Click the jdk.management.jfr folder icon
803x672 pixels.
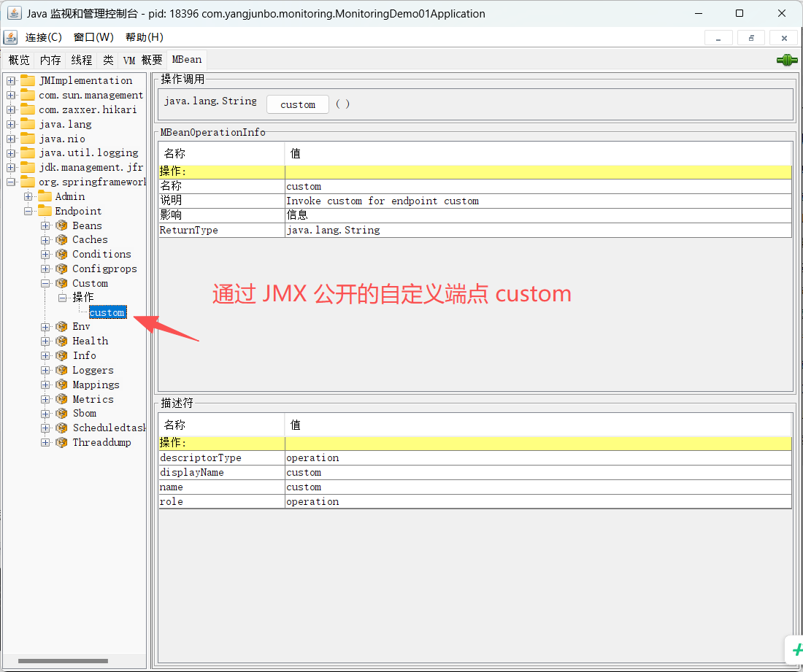pos(28,167)
